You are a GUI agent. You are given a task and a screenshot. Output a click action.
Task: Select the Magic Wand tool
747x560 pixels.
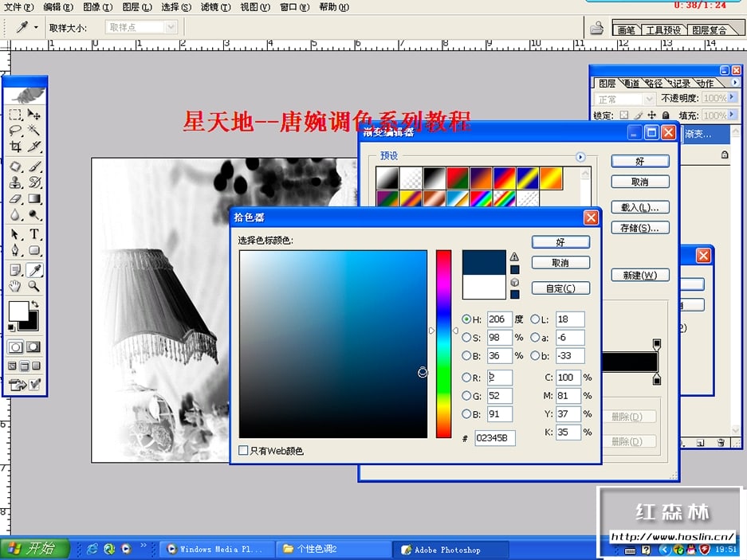point(33,130)
